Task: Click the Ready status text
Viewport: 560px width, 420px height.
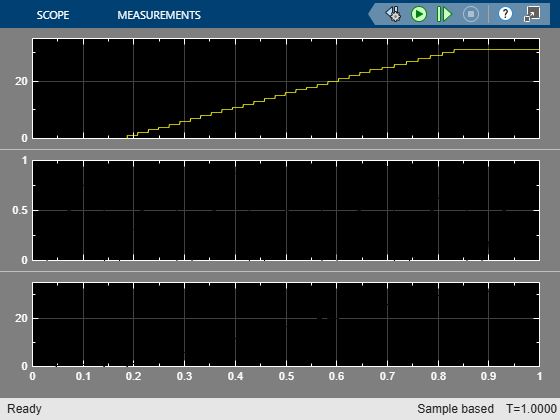Action: (x=24, y=409)
